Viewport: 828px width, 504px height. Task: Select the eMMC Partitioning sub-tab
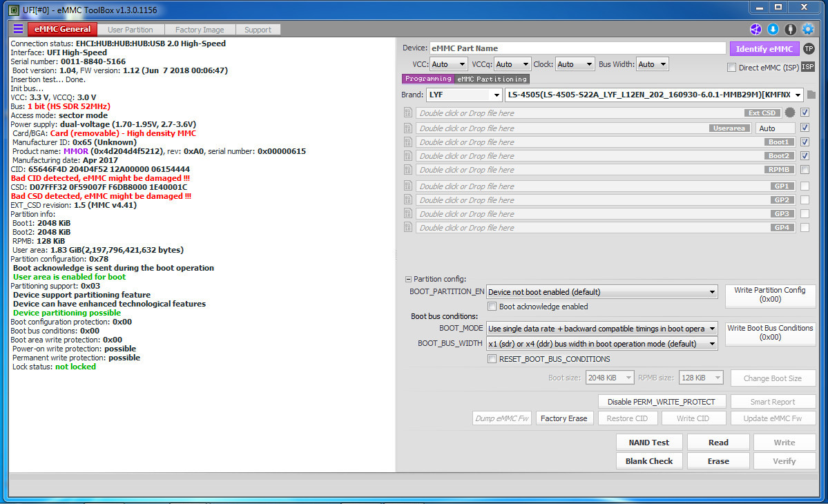click(492, 79)
